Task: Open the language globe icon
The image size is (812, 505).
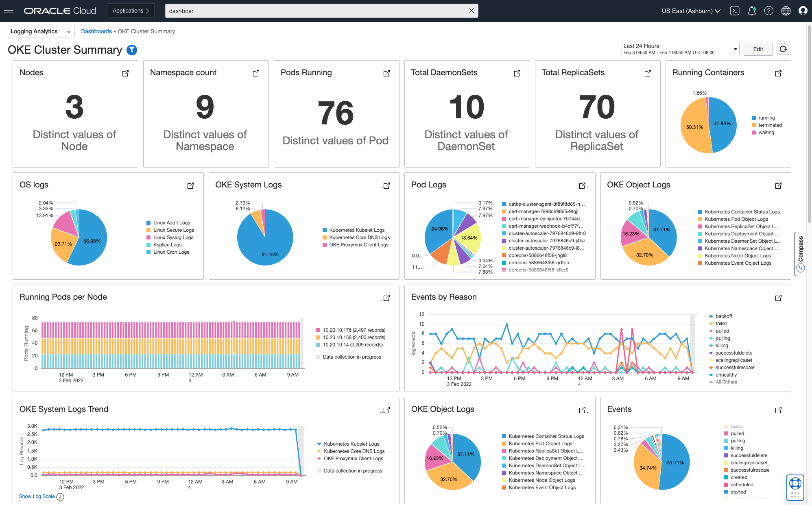Action: tap(786, 11)
